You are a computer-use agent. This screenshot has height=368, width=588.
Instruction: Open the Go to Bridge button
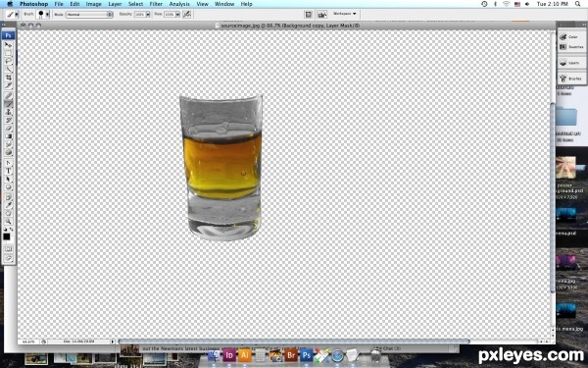point(321,15)
